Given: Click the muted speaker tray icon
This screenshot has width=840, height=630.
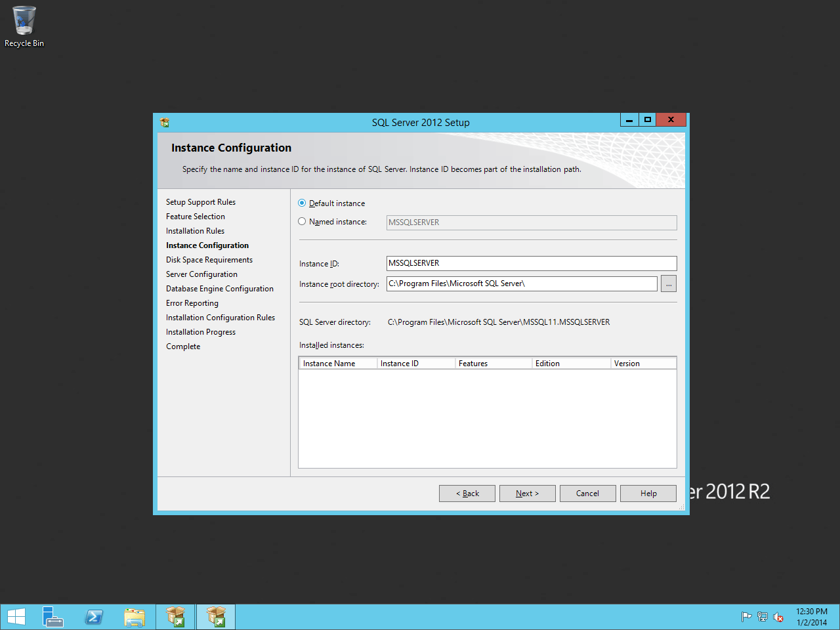Looking at the screenshot, I should [778, 617].
